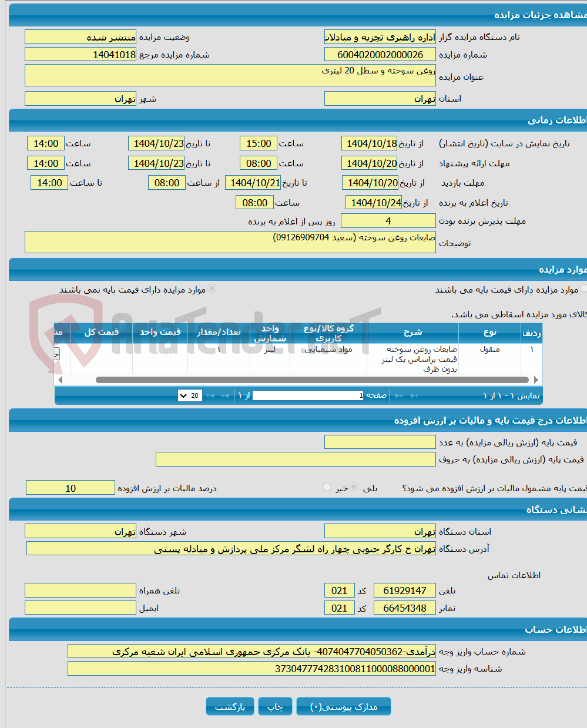
Task: Click the city field 'تهران' next to 'شهر'
Action: (80, 99)
